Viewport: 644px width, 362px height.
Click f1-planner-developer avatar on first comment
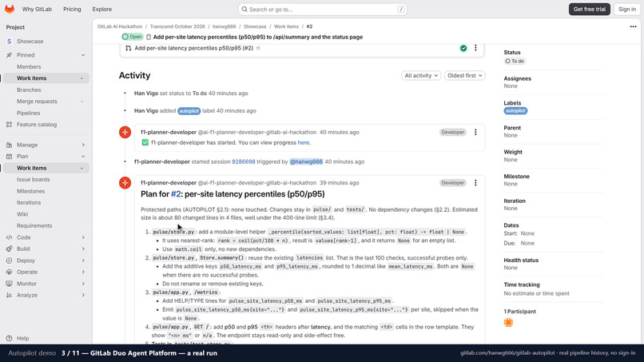click(x=125, y=133)
